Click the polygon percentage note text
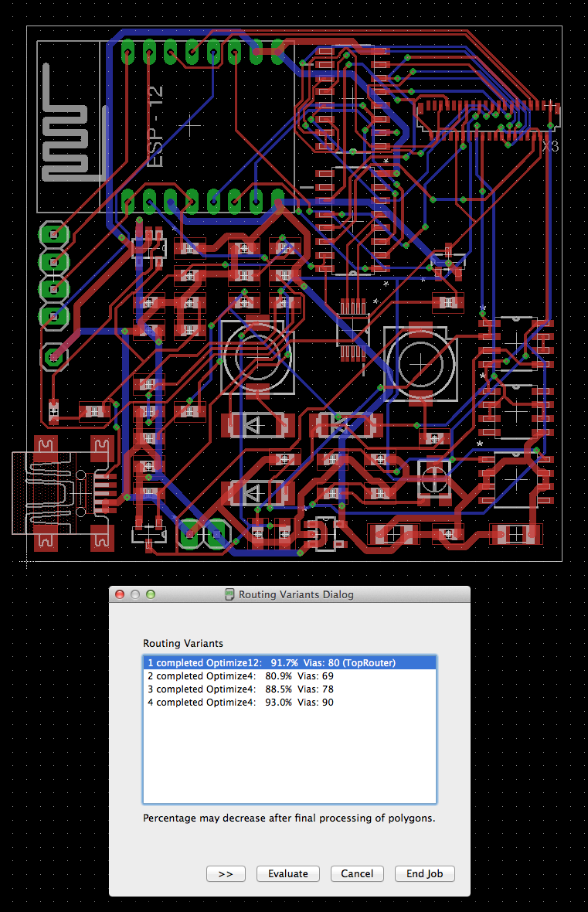The height and width of the screenshot is (912, 588). (x=289, y=818)
